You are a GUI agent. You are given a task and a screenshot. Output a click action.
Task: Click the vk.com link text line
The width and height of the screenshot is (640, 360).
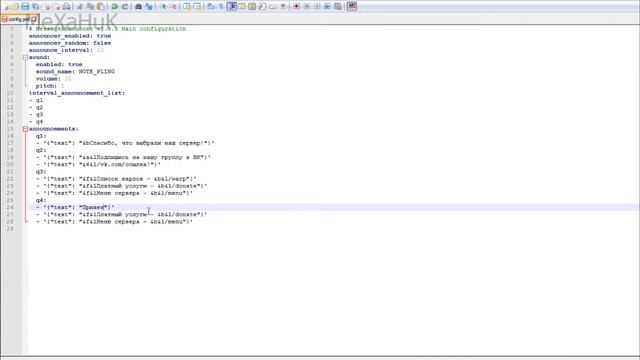click(x=98, y=164)
